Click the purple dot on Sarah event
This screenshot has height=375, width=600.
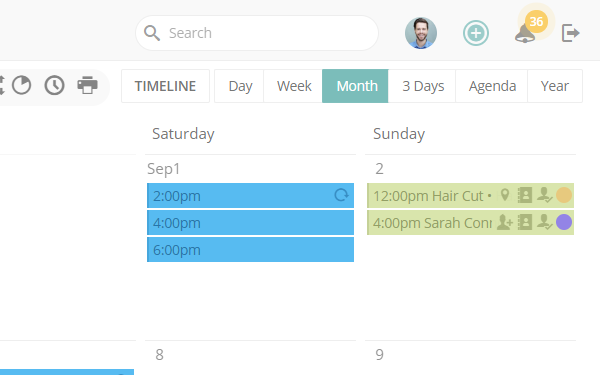pyautogui.click(x=564, y=222)
